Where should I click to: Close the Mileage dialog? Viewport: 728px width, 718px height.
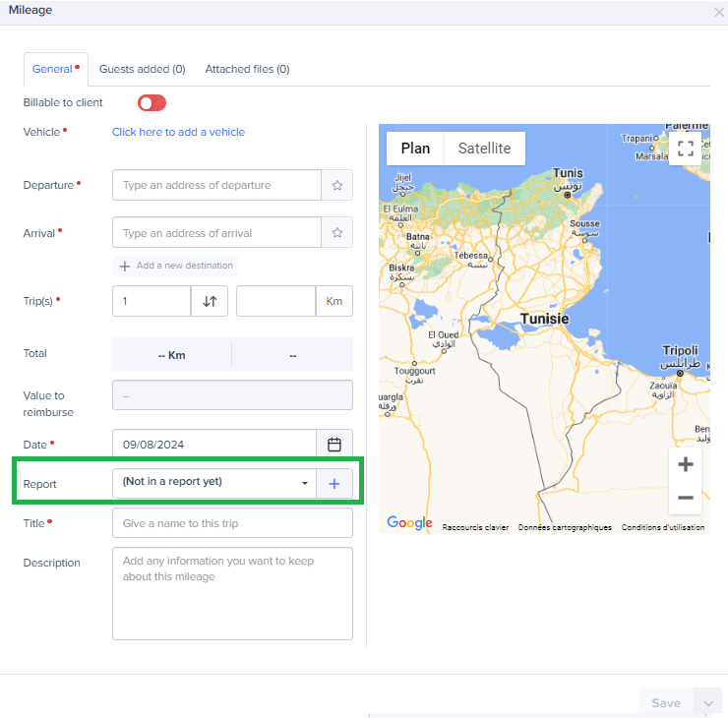coord(718,11)
